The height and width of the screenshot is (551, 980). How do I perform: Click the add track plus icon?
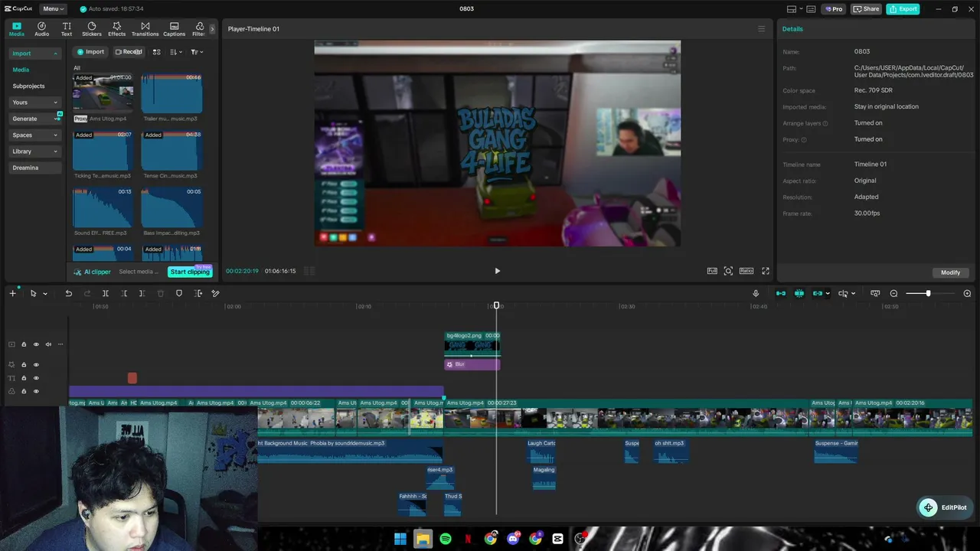point(12,293)
